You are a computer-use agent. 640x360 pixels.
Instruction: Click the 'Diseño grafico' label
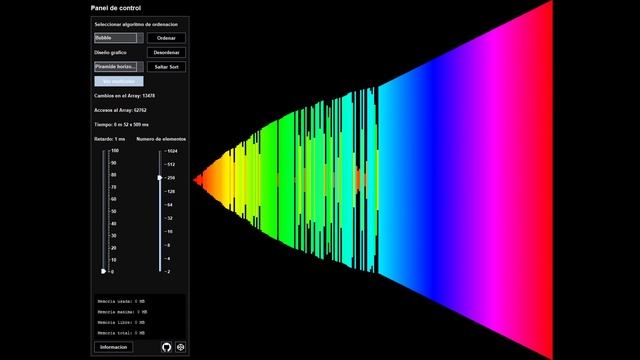[x=110, y=53]
